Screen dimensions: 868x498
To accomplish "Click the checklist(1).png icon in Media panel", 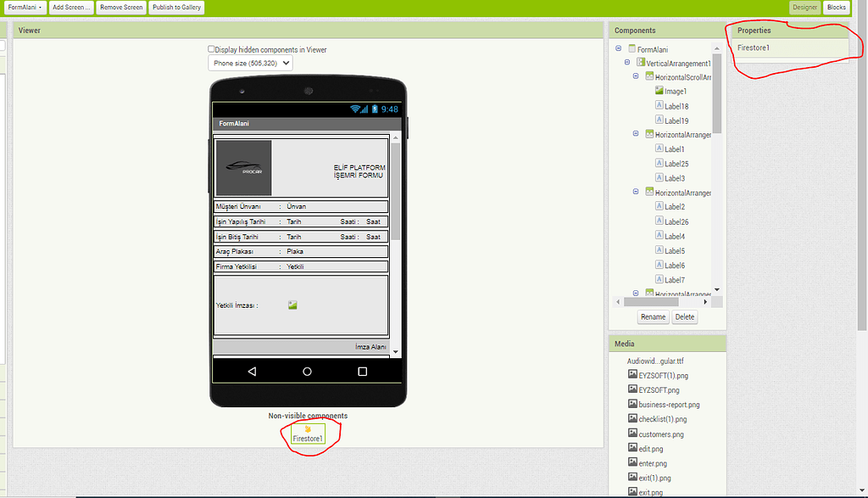I will click(x=632, y=418).
